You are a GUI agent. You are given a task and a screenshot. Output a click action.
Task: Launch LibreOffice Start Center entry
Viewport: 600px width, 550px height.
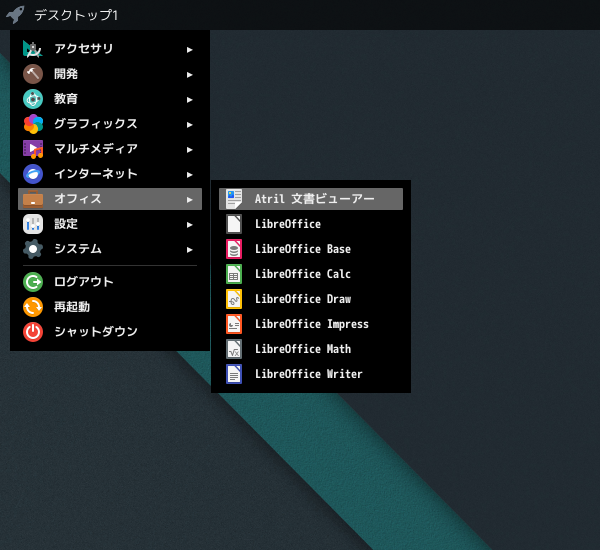[x=311, y=224]
